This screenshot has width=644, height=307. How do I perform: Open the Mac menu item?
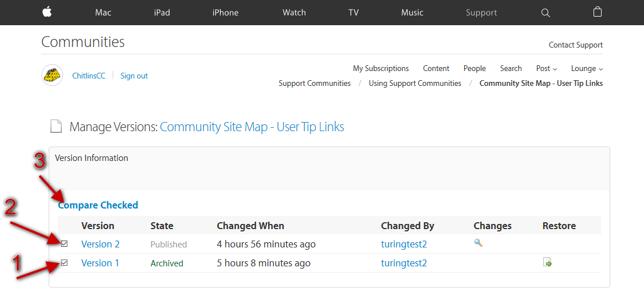tap(103, 13)
